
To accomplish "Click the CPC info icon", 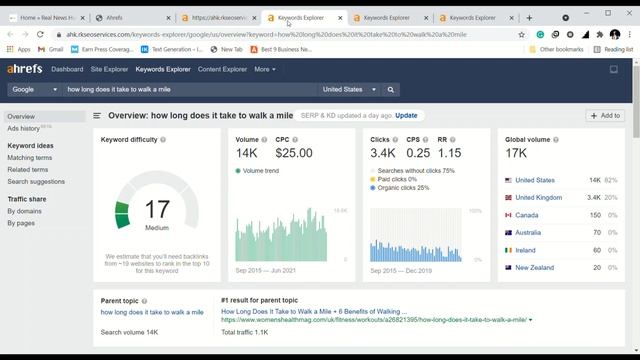I will 295,140.
